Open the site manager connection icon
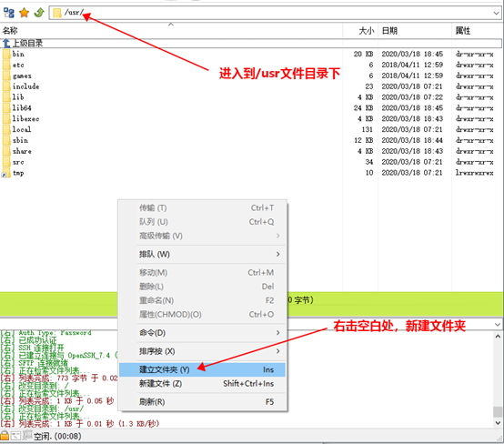 click(9, 13)
